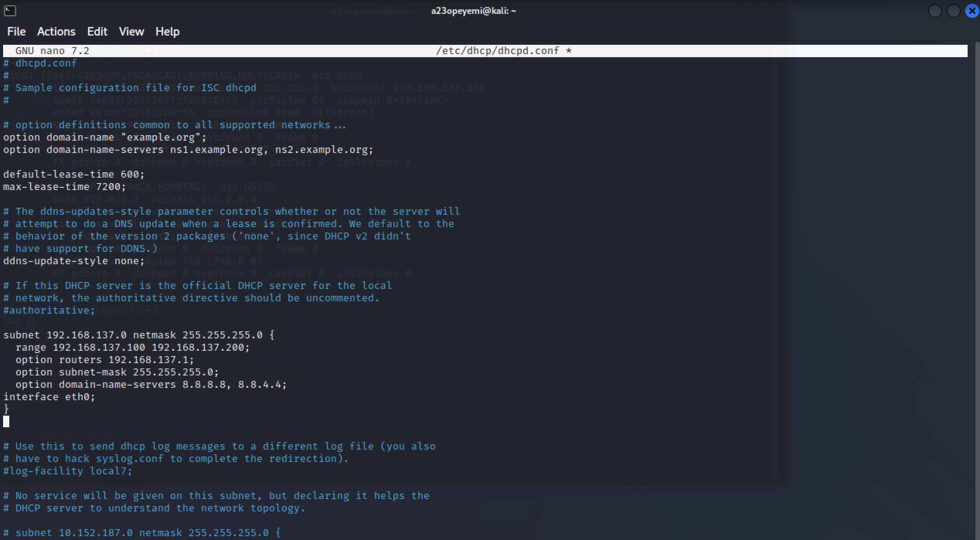This screenshot has height=540, width=980.
Task: Click the terminal icon in the title bar
Action: (10, 11)
